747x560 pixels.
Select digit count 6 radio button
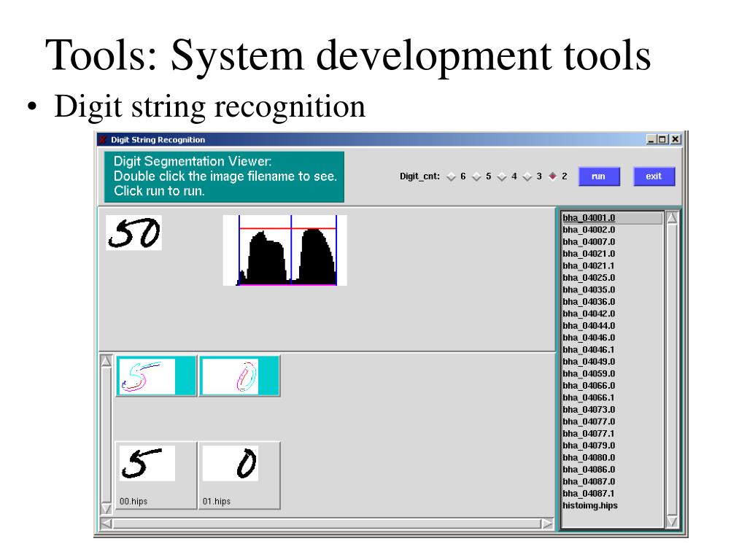[x=451, y=176]
